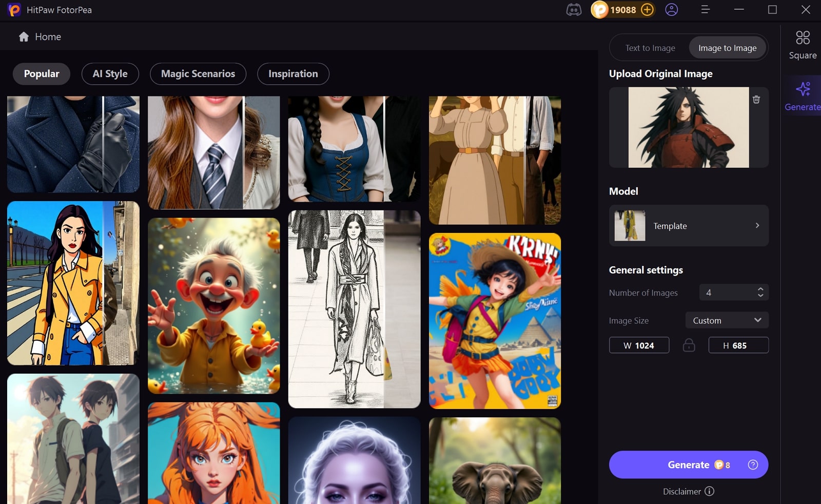Select the baby elephant in forest sample

coord(495,460)
